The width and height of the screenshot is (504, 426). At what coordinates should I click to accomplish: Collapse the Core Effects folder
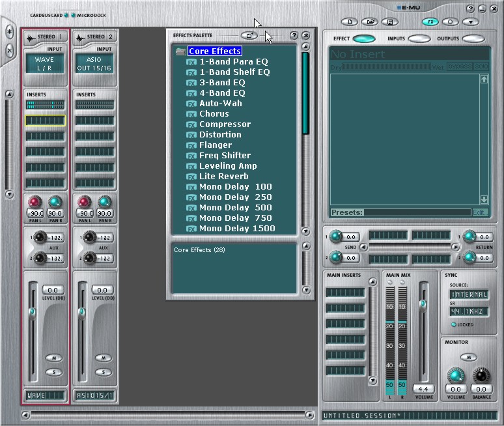point(180,51)
